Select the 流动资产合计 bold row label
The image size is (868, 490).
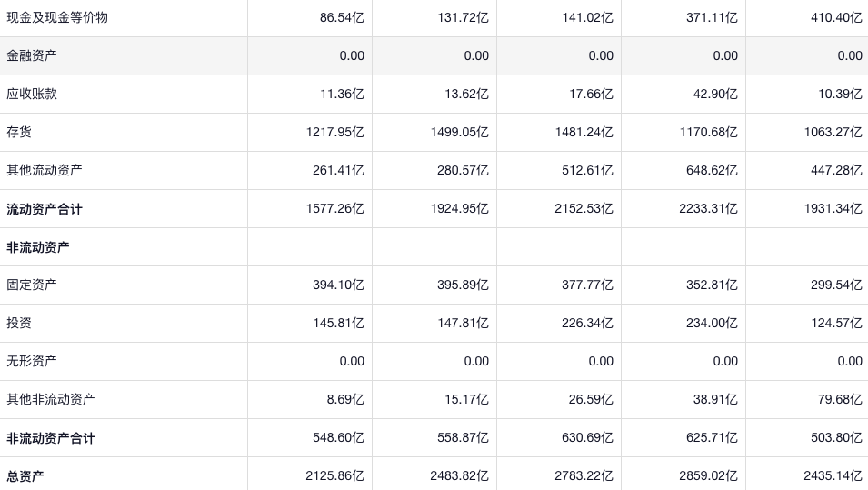(45, 209)
